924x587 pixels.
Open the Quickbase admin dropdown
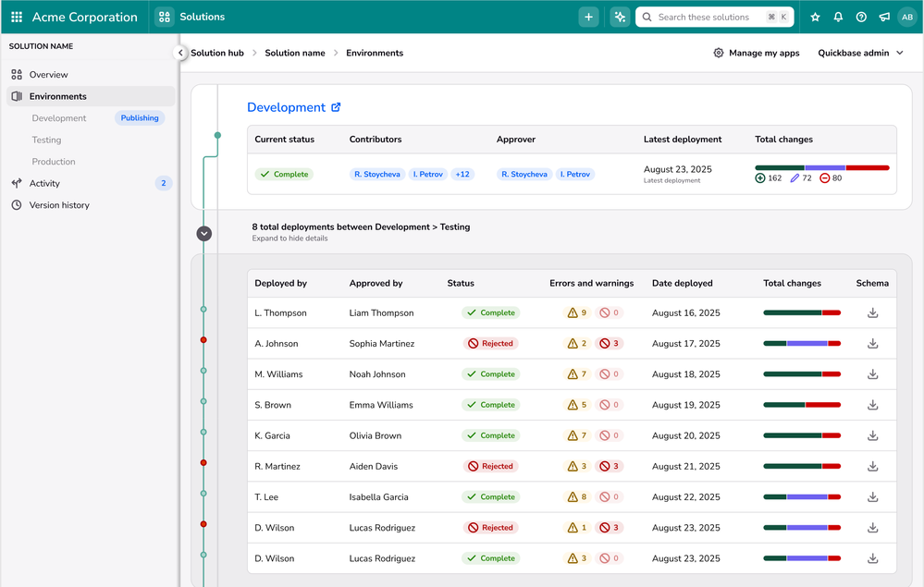coord(860,54)
